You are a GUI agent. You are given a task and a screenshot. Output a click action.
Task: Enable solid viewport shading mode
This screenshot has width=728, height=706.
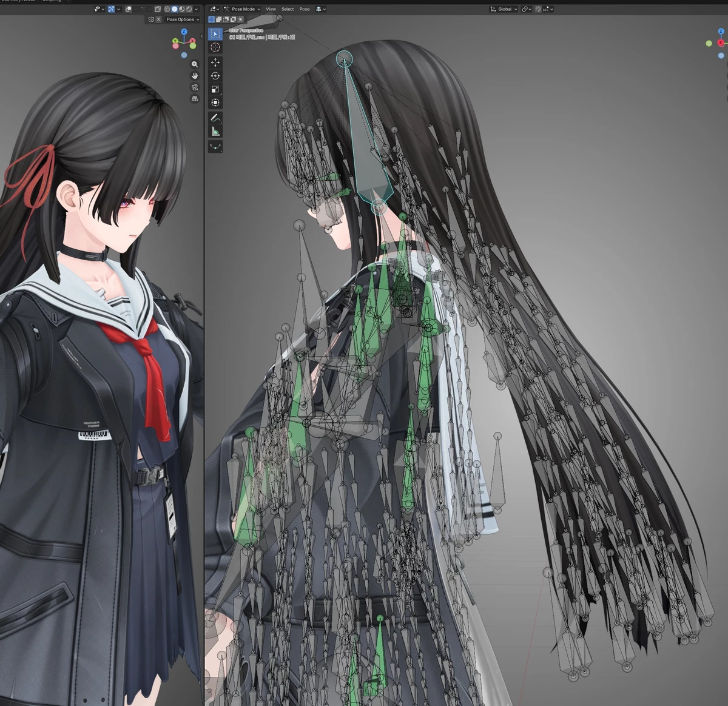pyautogui.click(x=174, y=9)
